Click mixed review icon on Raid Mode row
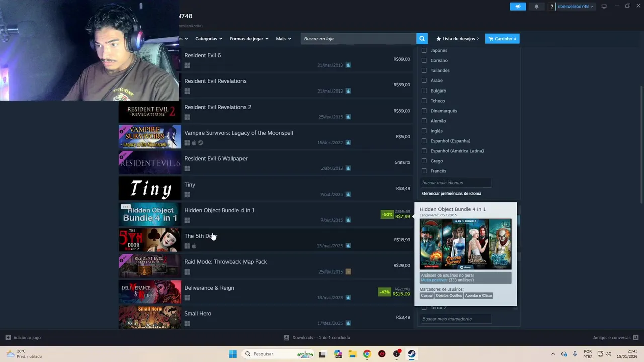The height and width of the screenshot is (362, 644). point(348,271)
